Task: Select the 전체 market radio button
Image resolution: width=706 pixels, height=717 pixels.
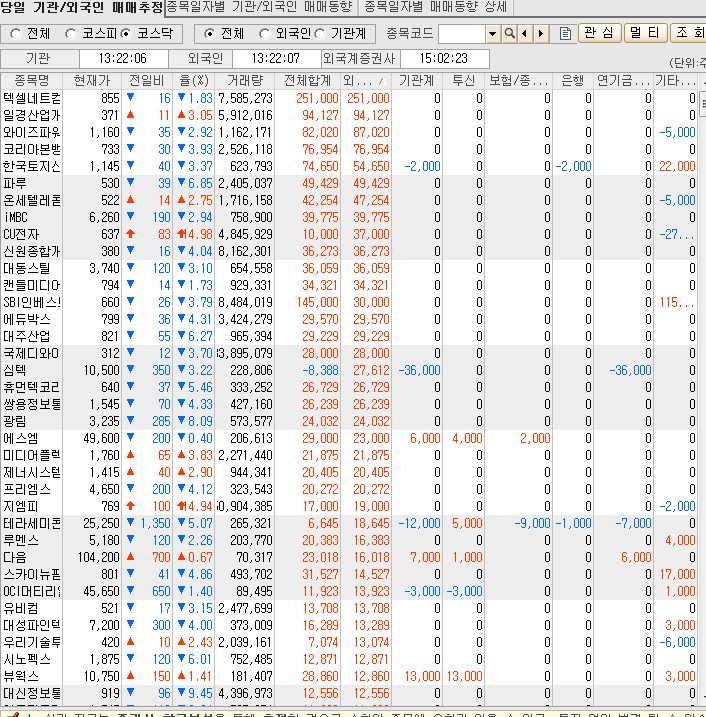Action: tap(16, 34)
